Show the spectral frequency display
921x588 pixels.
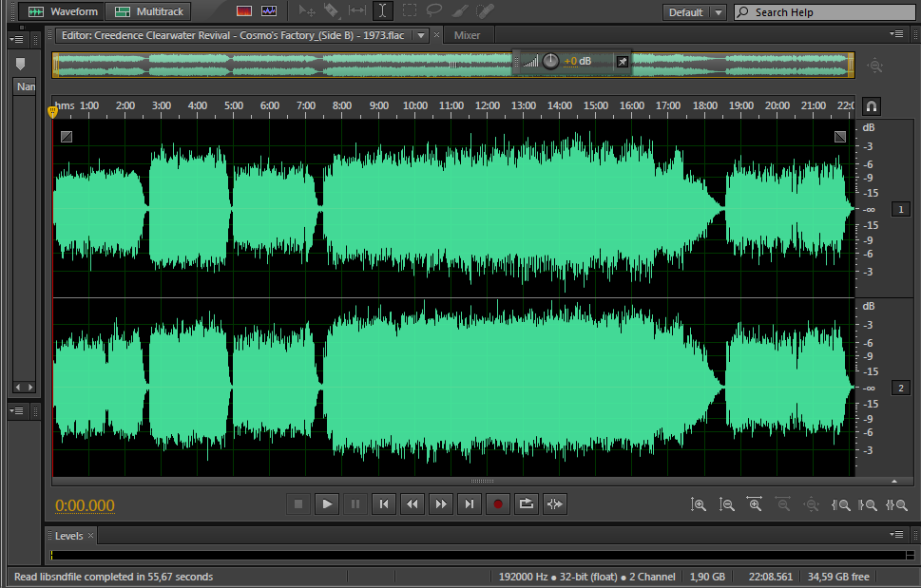tap(243, 11)
